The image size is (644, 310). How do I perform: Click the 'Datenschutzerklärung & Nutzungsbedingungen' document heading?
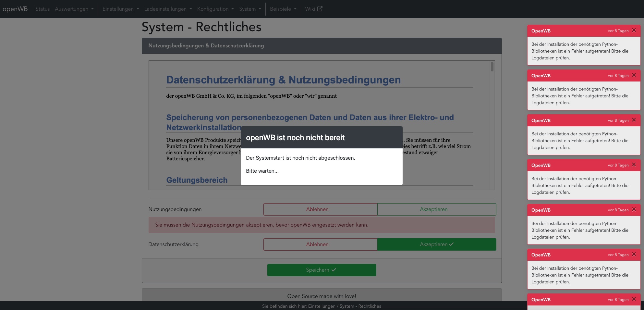tap(283, 80)
